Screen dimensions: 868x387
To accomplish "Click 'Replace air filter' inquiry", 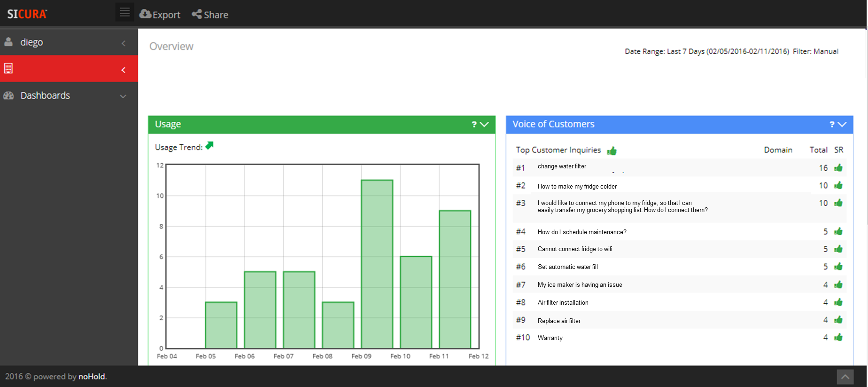I will 559,321.
